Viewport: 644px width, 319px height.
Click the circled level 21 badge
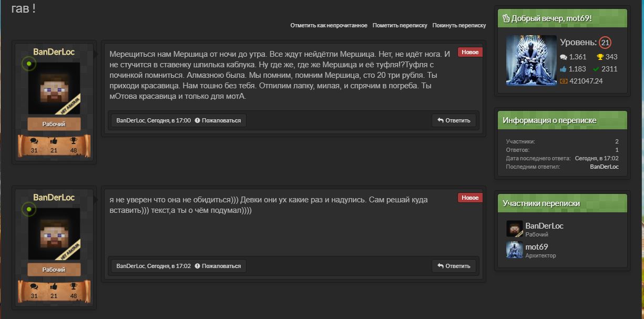605,43
